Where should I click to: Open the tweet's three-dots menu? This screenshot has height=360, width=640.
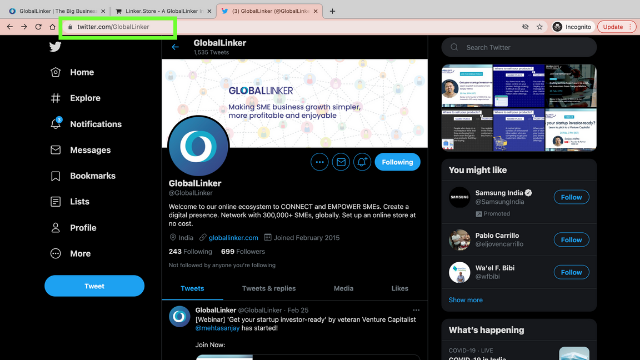coord(416,310)
